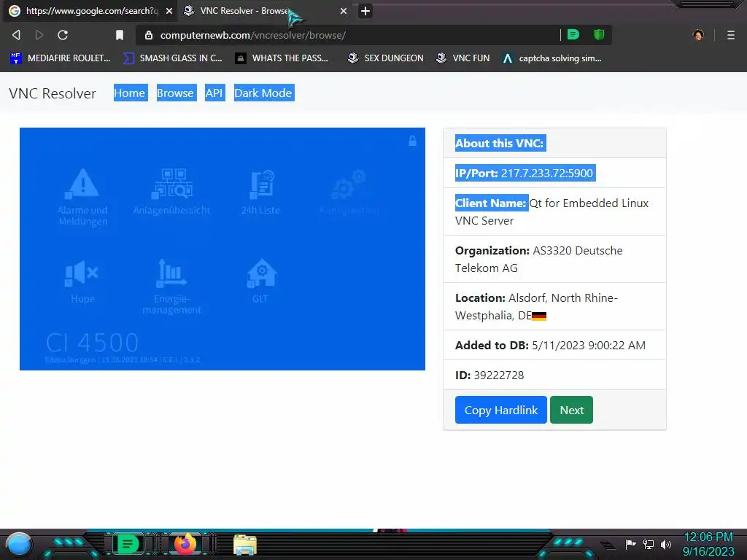Image resolution: width=747 pixels, height=560 pixels.
Task: Click the 24h Liste icon
Action: click(x=261, y=184)
